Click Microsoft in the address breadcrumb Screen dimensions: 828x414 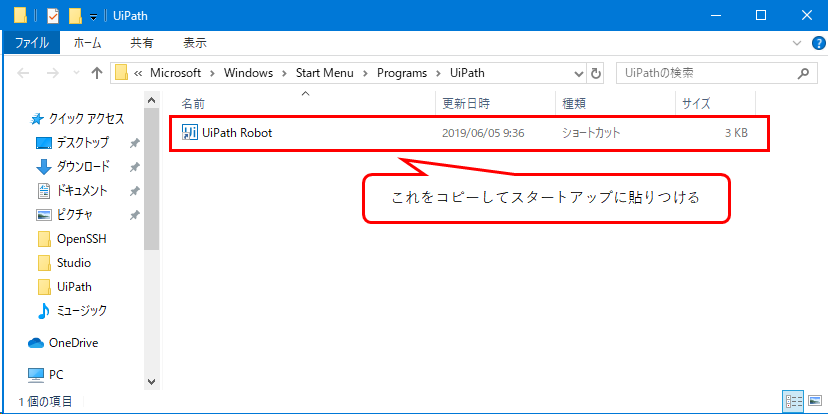pos(175,73)
